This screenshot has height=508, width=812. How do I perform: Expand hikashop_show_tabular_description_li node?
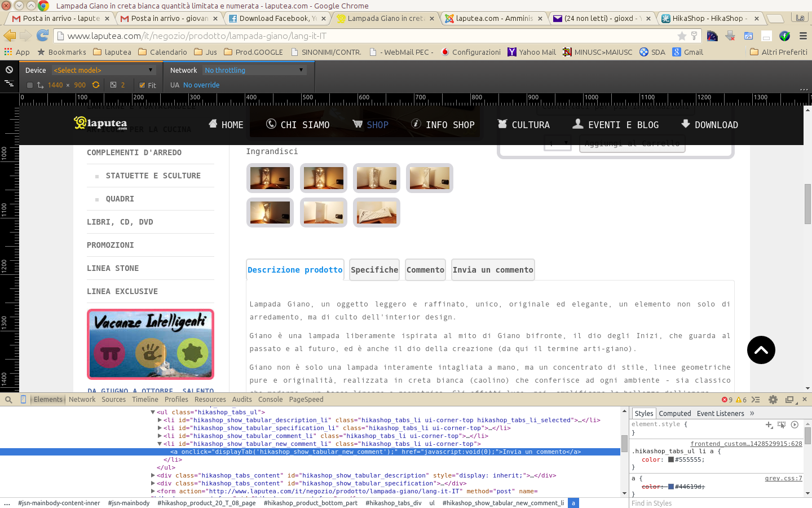[x=160, y=420]
